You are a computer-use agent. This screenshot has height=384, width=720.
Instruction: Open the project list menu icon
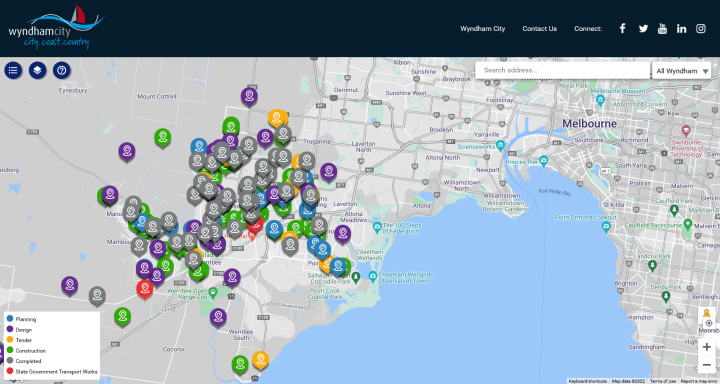pyautogui.click(x=13, y=70)
